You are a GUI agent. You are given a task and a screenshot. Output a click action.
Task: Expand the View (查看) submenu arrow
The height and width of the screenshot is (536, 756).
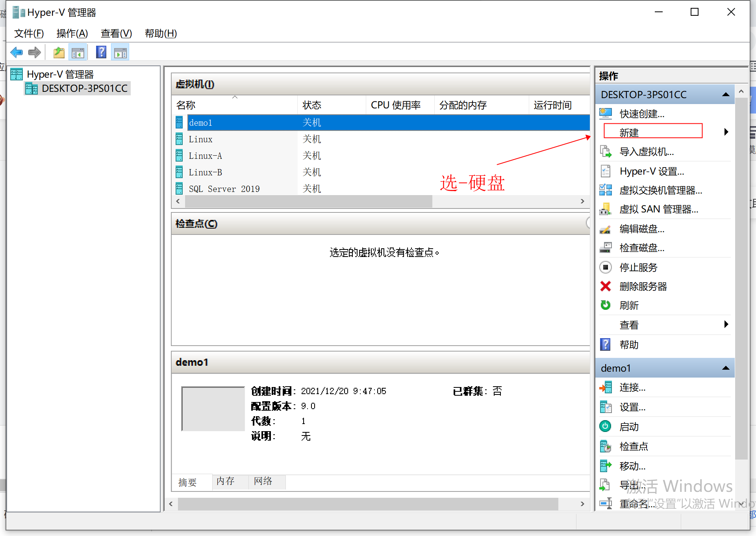coord(726,324)
